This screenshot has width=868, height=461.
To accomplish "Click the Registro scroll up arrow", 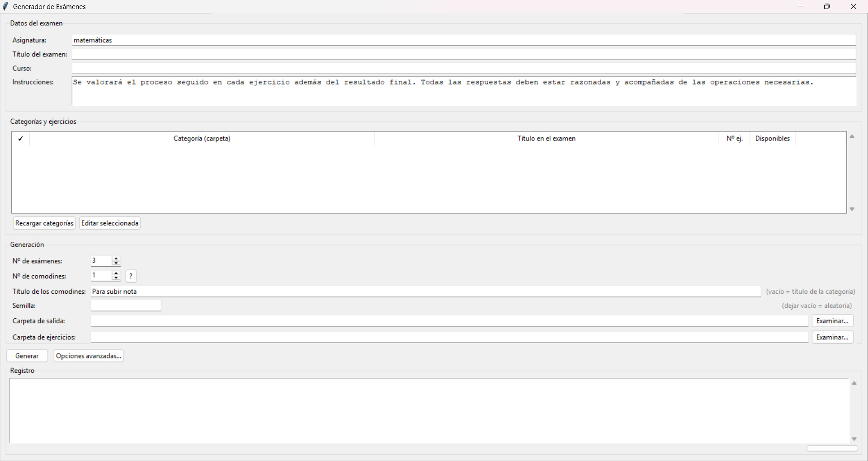I will click(854, 383).
